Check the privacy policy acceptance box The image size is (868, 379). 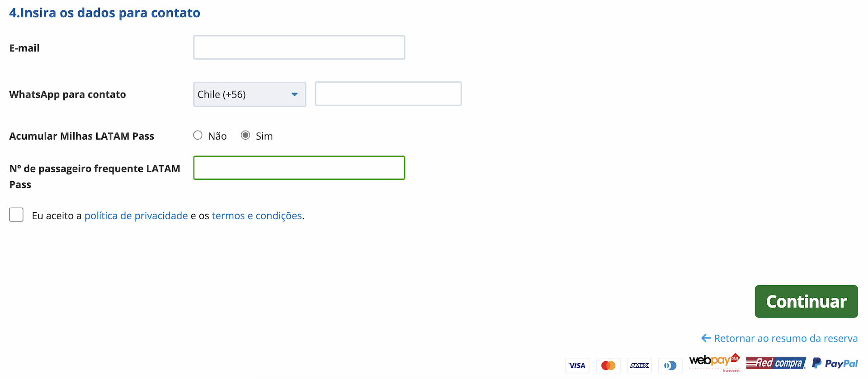[x=16, y=215]
